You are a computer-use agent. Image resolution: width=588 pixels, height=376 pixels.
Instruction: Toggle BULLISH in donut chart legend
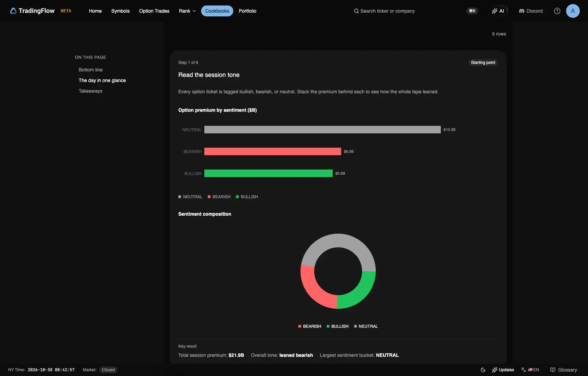click(337, 326)
